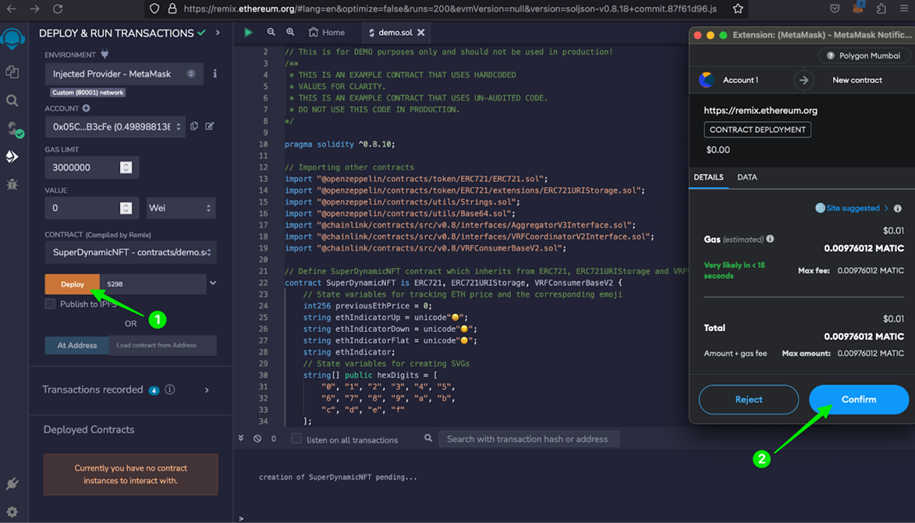The height and width of the screenshot is (523, 915).
Task: Open the browser hamburger menu
Action: [904, 9]
